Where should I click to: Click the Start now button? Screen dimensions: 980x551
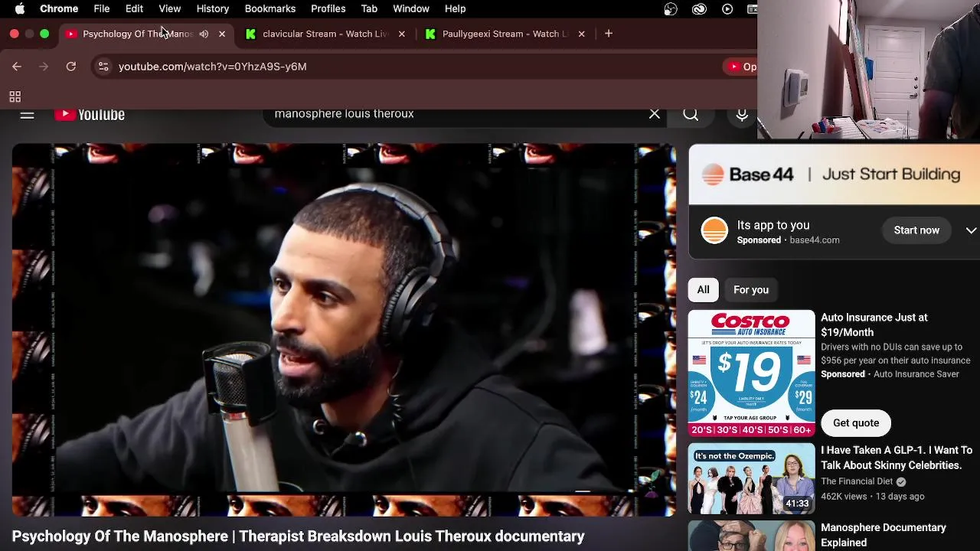click(x=916, y=230)
